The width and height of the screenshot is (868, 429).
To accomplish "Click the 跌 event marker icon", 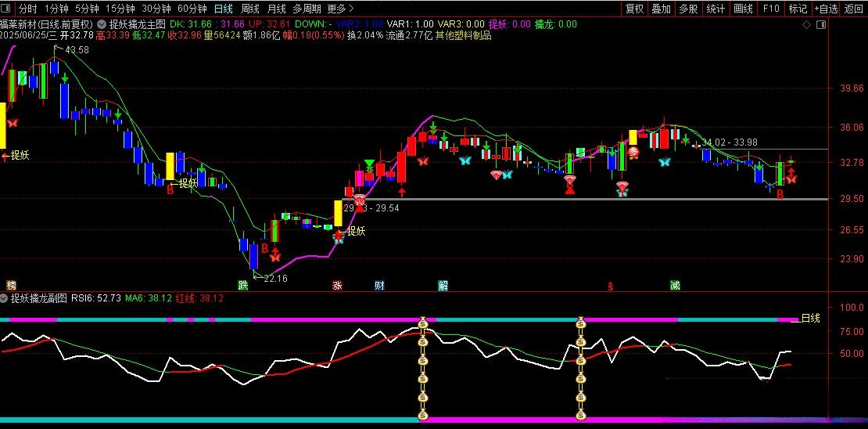I will pyautogui.click(x=243, y=286).
